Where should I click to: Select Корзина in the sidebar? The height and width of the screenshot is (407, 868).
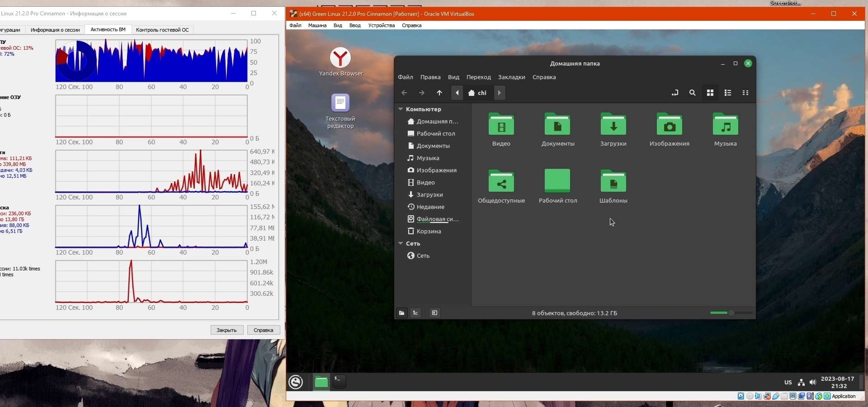click(x=429, y=232)
